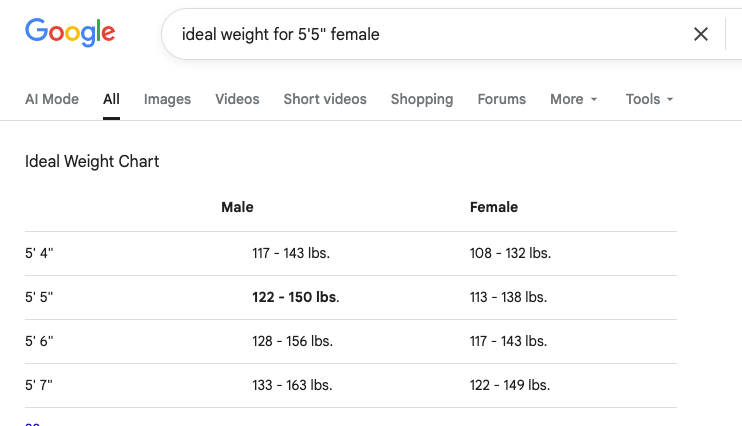Expand the More dropdown menu

pyautogui.click(x=574, y=99)
